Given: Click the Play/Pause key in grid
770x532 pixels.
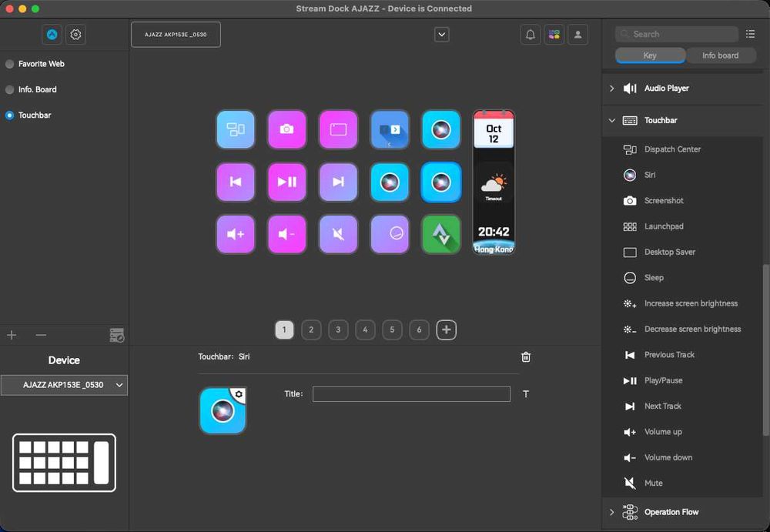Looking at the screenshot, I should pos(286,182).
